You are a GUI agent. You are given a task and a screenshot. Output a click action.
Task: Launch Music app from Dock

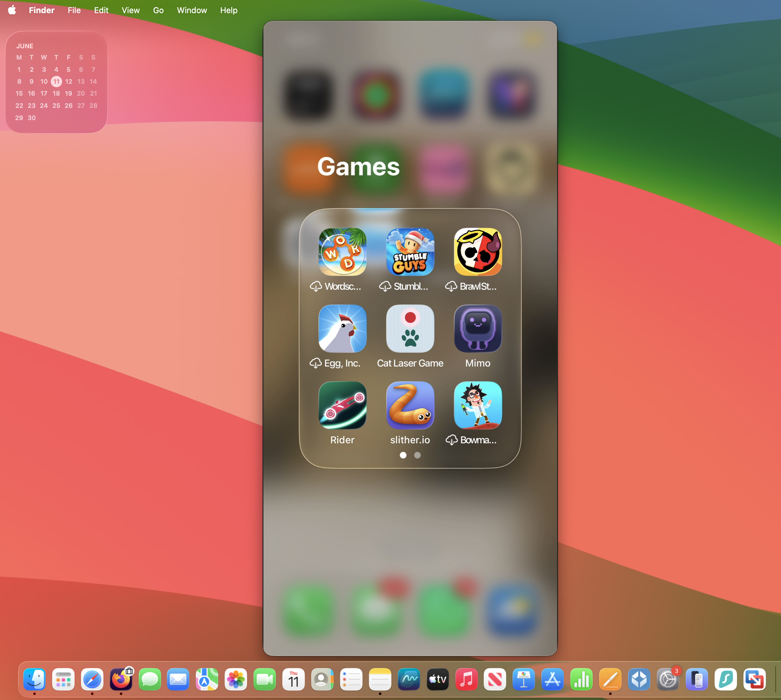pyautogui.click(x=466, y=679)
